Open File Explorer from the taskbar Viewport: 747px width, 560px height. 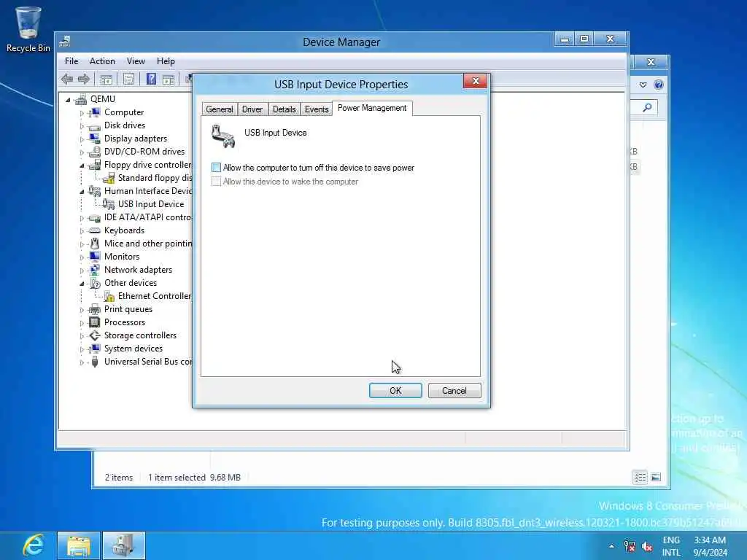click(x=79, y=545)
